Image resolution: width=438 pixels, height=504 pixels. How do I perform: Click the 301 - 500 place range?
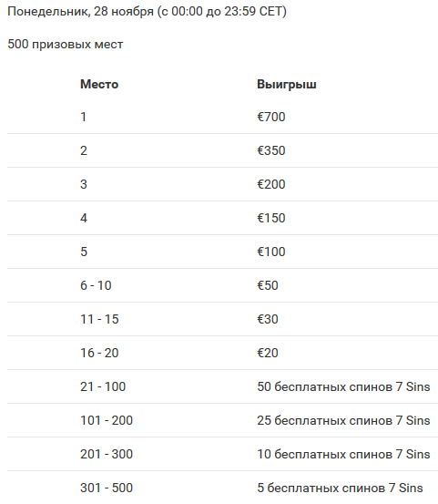(107, 488)
